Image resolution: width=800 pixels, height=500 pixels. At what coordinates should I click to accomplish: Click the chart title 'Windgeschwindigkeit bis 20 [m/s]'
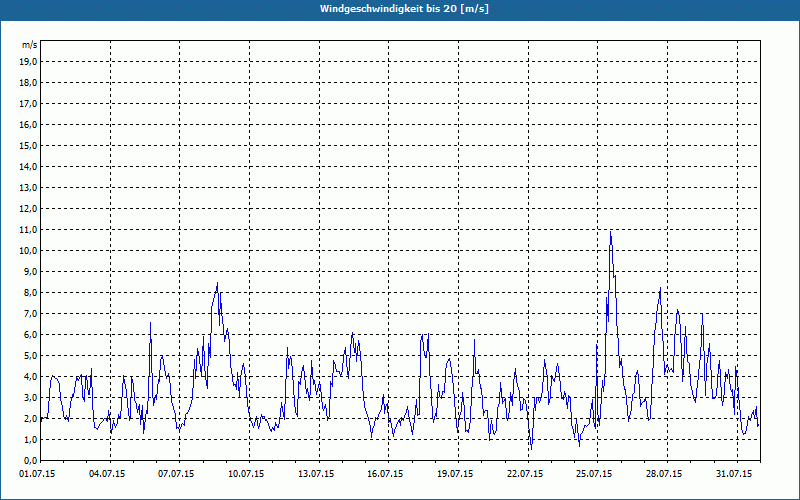[x=404, y=9]
